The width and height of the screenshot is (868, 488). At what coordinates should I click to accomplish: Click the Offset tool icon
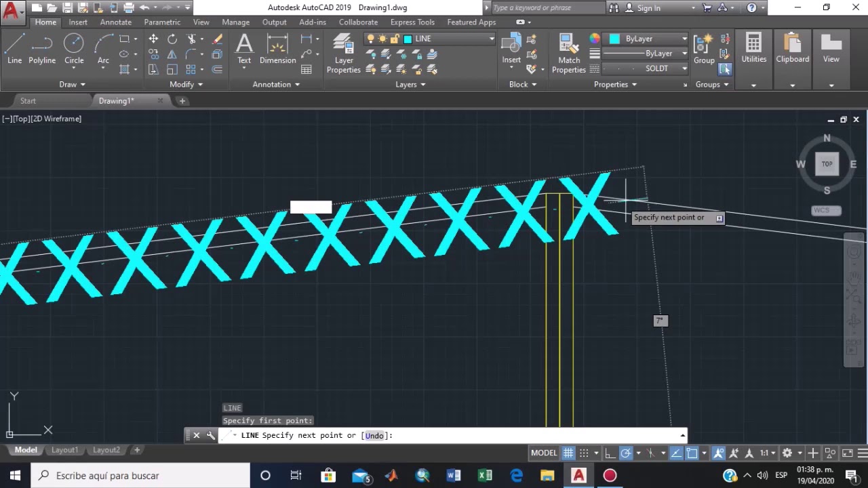pos(217,69)
